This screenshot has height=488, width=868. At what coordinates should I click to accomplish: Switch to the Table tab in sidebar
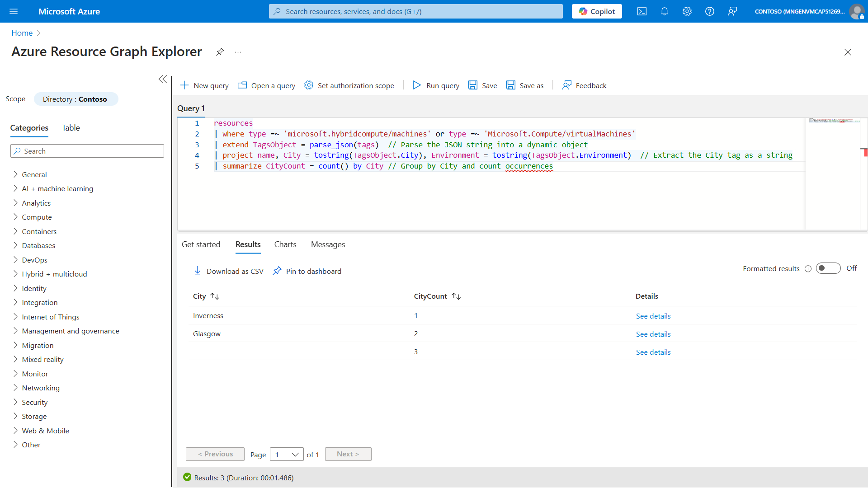(x=71, y=128)
